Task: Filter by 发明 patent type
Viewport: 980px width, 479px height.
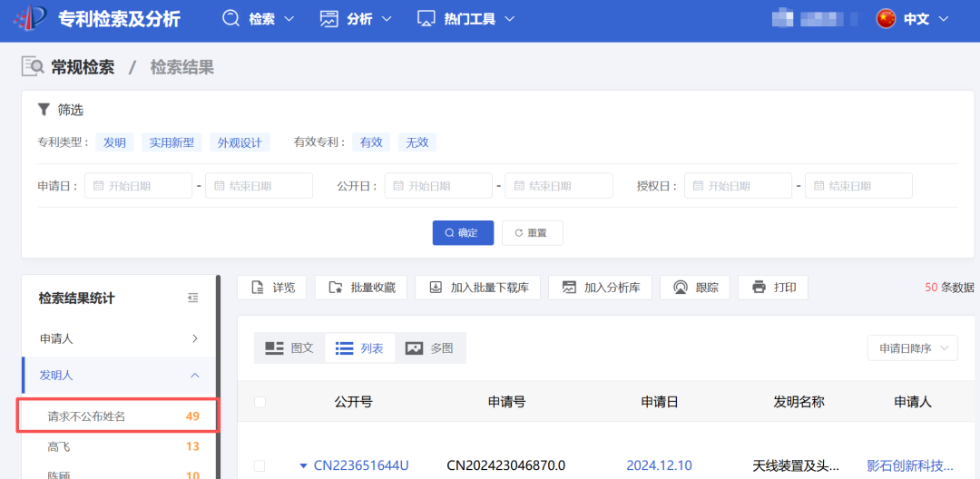Action: point(114,142)
